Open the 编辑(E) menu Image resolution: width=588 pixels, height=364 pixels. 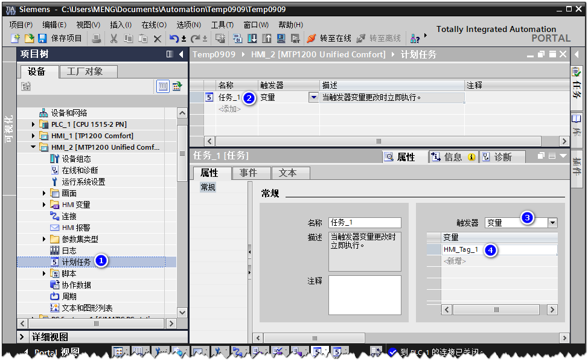click(54, 25)
